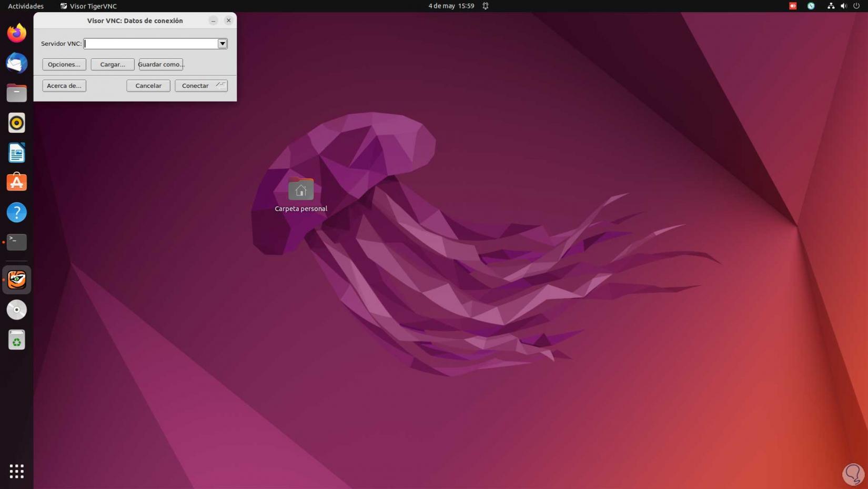Open the Opciones... dialog

click(x=64, y=64)
